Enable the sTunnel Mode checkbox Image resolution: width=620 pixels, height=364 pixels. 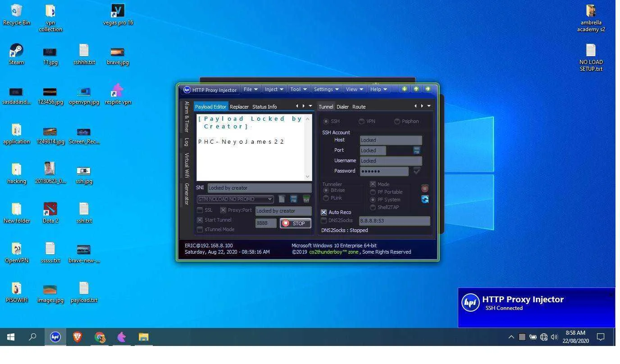200,229
